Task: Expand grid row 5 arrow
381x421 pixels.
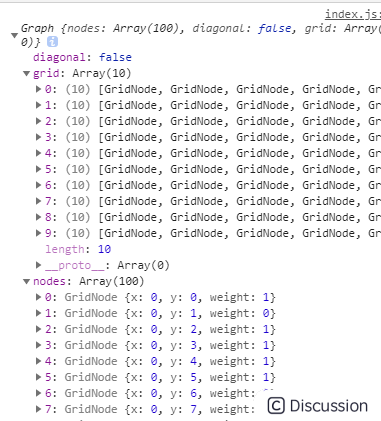Action: pyautogui.click(x=39, y=169)
